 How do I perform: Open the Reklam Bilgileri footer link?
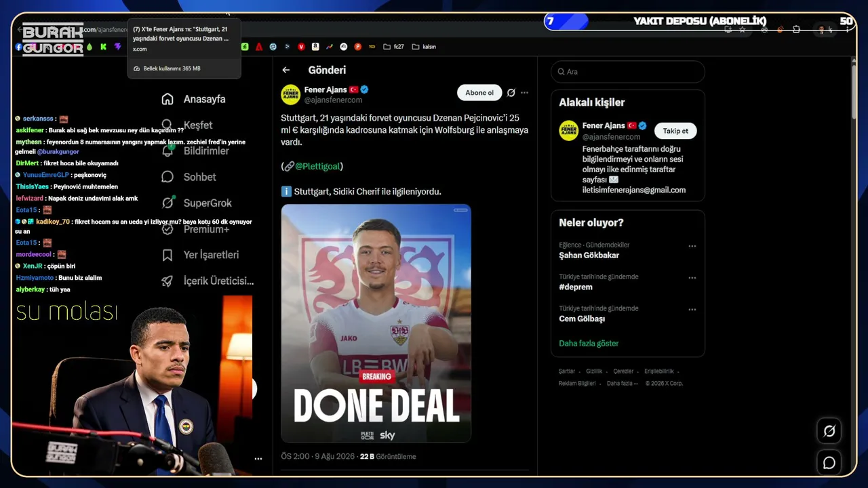577,384
